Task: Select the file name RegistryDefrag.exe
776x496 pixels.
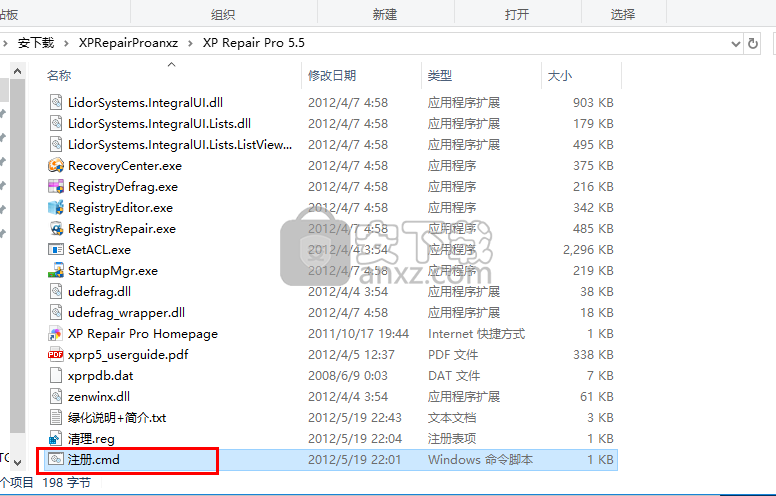Action: [x=123, y=187]
